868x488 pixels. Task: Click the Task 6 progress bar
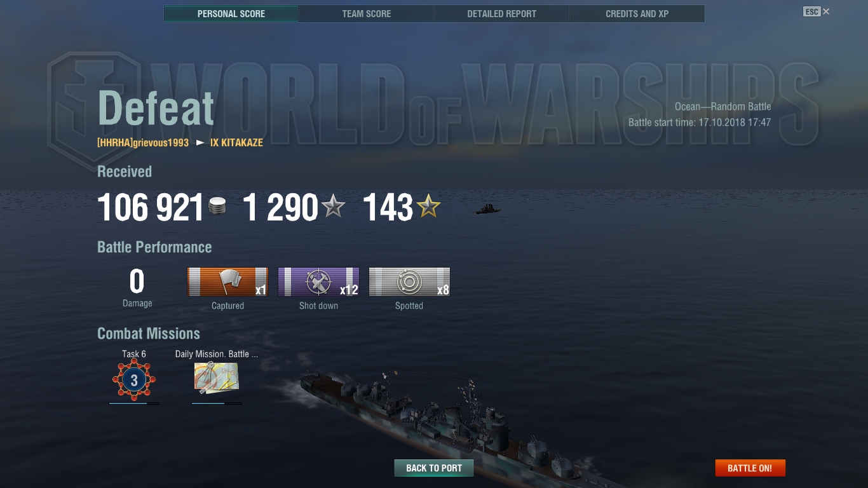tap(134, 403)
